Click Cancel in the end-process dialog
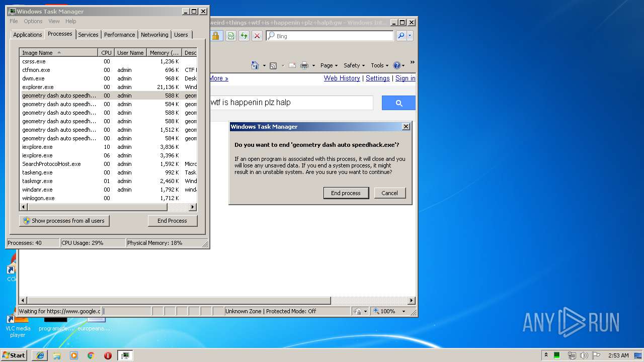Image resolution: width=644 pixels, height=362 pixels. (x=390, y=193)
